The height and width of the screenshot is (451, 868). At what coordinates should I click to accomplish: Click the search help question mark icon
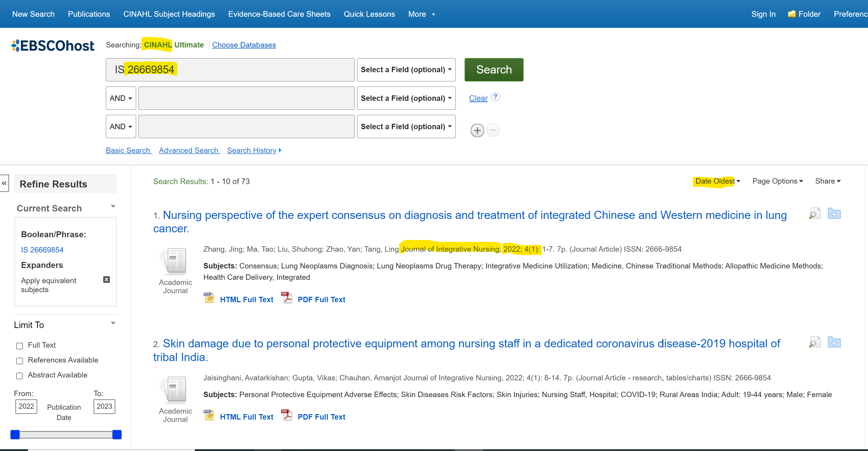click(495, 97)
